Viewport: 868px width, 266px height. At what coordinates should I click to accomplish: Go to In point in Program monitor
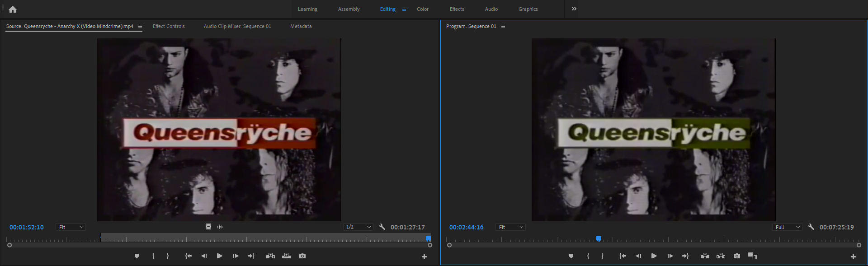[623, 256]
